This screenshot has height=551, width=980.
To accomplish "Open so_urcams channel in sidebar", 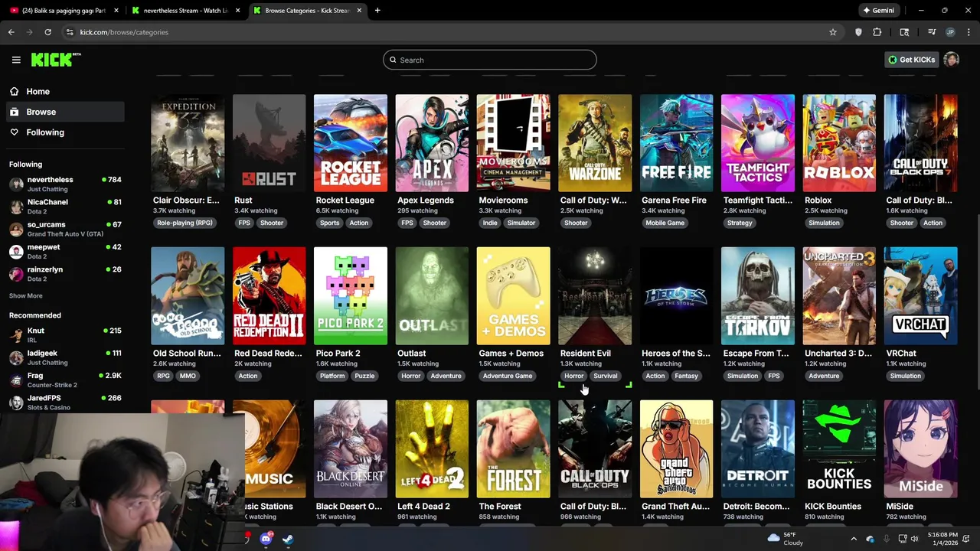I will tap(65, 229).
